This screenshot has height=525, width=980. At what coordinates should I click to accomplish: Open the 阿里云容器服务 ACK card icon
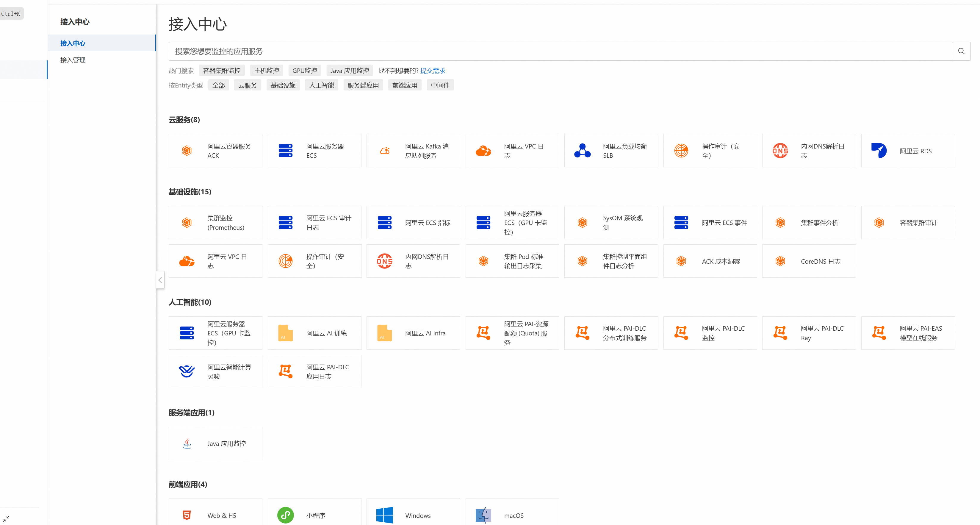click(187, 150)
